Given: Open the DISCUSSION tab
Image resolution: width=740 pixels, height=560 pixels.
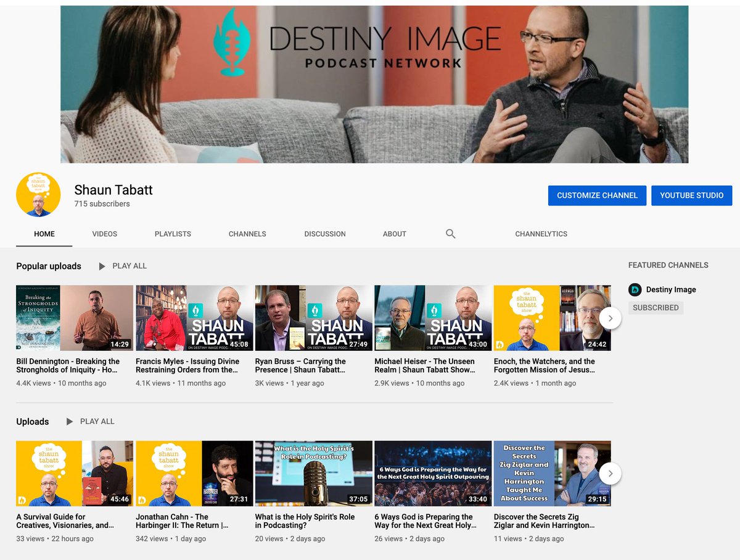Looking at the screenshot, I should [325, 234].
